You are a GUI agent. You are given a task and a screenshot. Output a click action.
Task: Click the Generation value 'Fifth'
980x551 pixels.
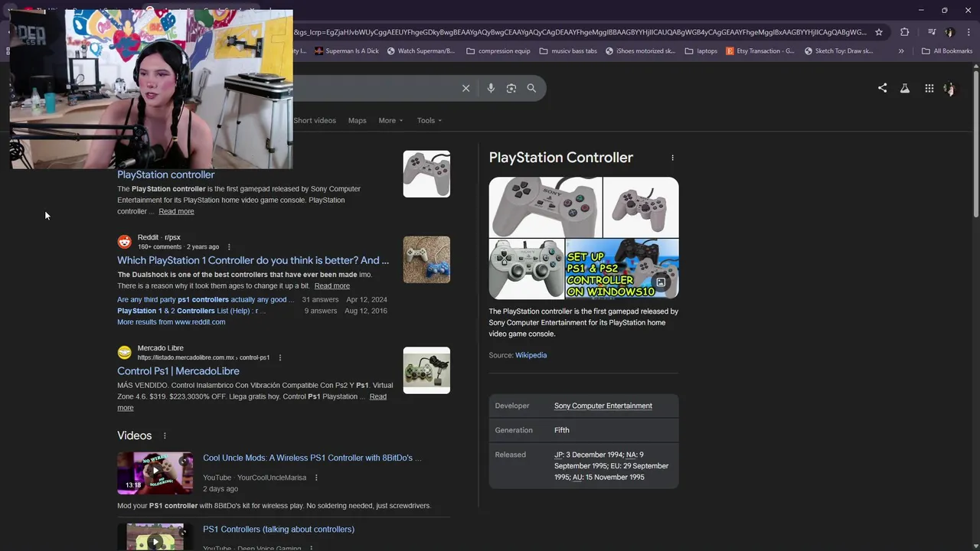tap(562, 430)
